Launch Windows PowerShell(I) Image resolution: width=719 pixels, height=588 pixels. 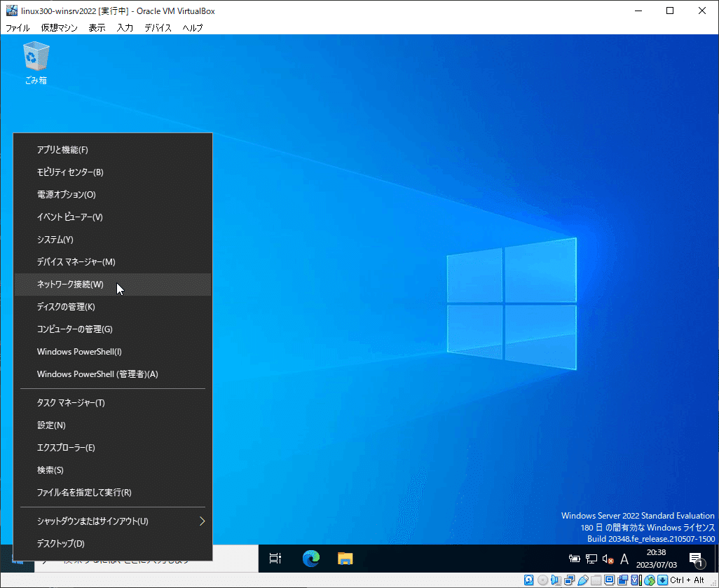tap(113, 353)
